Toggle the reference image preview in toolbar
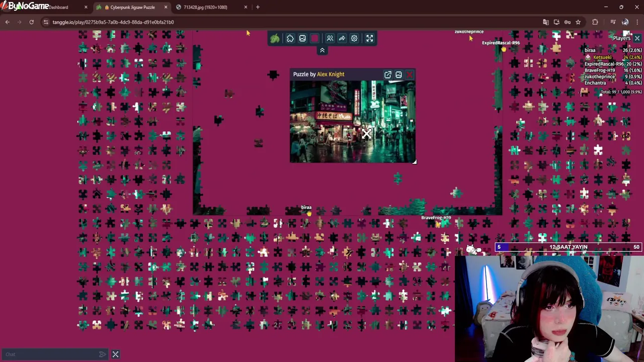Screen dimensions: 644x362 point(302,38)
